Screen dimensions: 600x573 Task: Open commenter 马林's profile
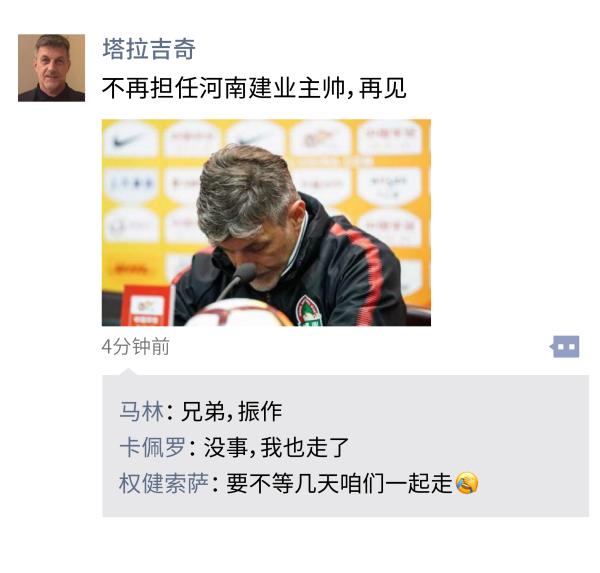pyautogui.click(x=142, y=411)
